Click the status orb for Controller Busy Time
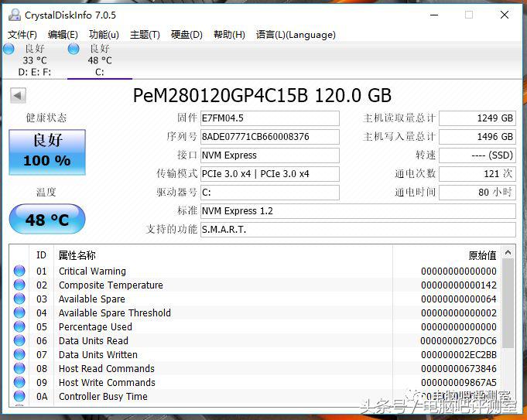 pyautogui.click(x=19, y=397)
